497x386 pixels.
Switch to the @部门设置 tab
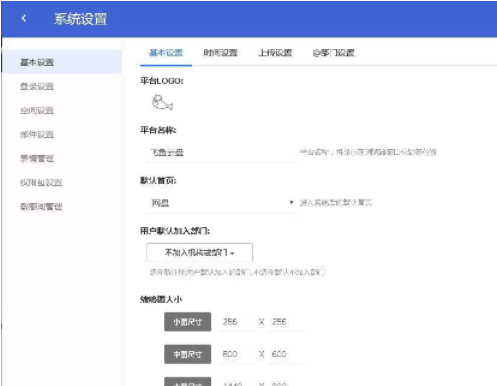tap(333, 53)
